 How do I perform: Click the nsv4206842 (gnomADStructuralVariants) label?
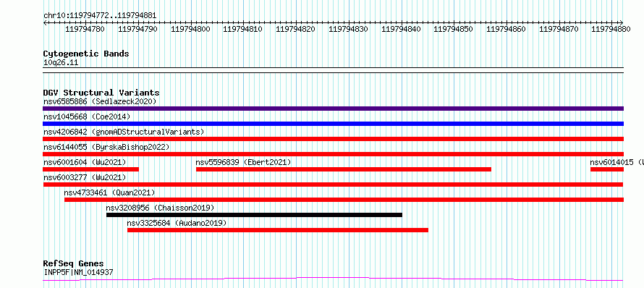tap(124, 132)
